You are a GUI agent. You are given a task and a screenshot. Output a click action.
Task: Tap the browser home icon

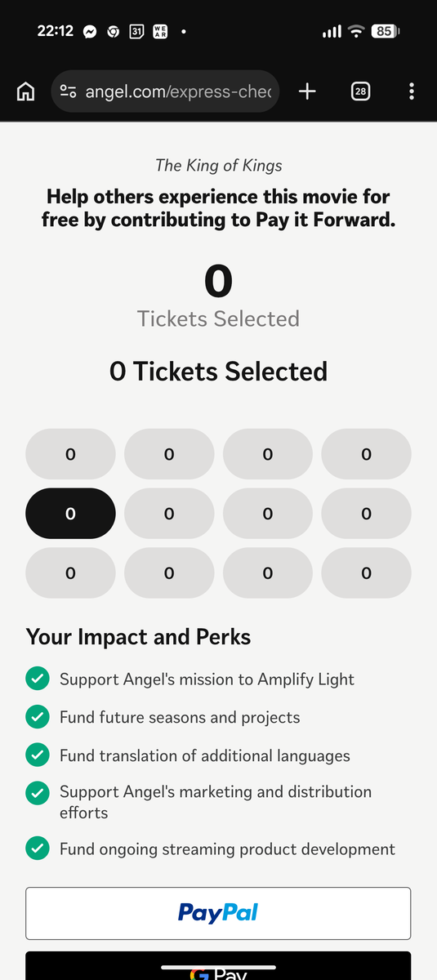[26, 91]
